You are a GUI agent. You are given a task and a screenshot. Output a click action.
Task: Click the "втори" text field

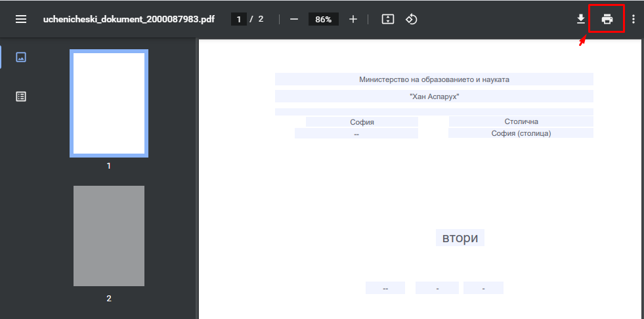click(x=460, y=238)
